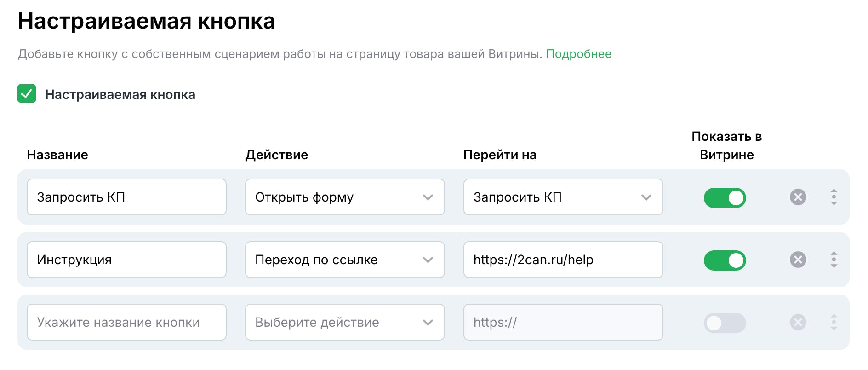Delete the Запросить КП button row
868x370 pixels.
[798, 197]
